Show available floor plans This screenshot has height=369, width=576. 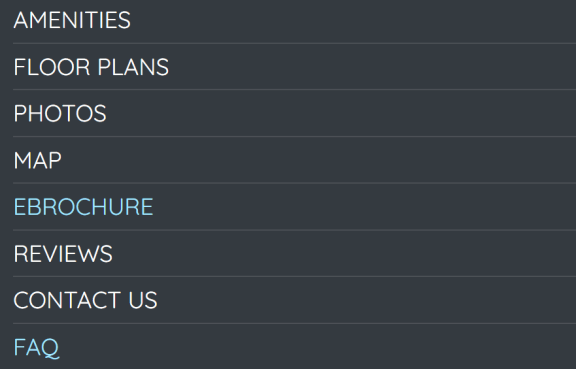coord(91,67)
